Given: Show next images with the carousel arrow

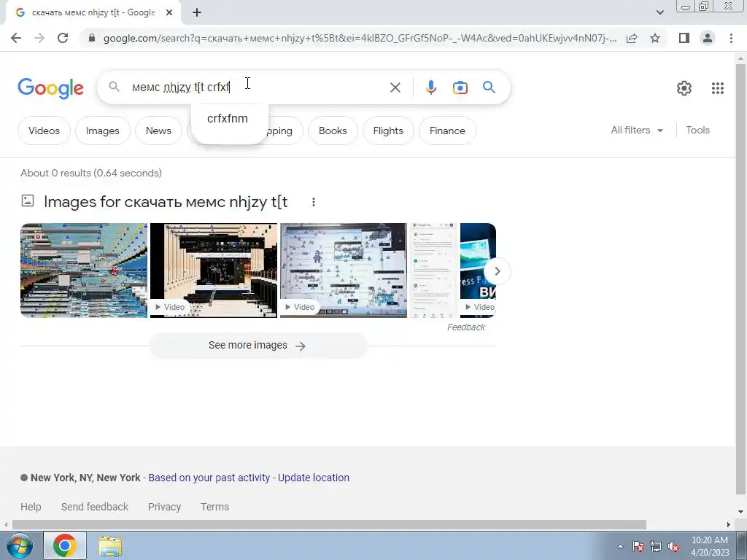Looking at the screenshot, I should pyautogui.click(x=497, y=271).
